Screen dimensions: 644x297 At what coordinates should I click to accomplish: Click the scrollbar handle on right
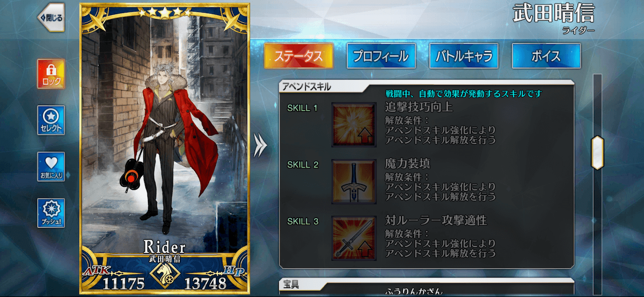[597, 152]
